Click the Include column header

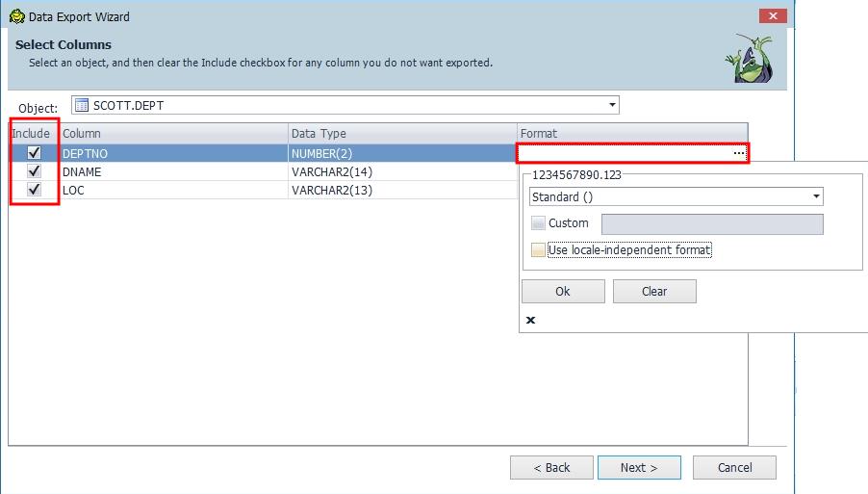point(32,134)
